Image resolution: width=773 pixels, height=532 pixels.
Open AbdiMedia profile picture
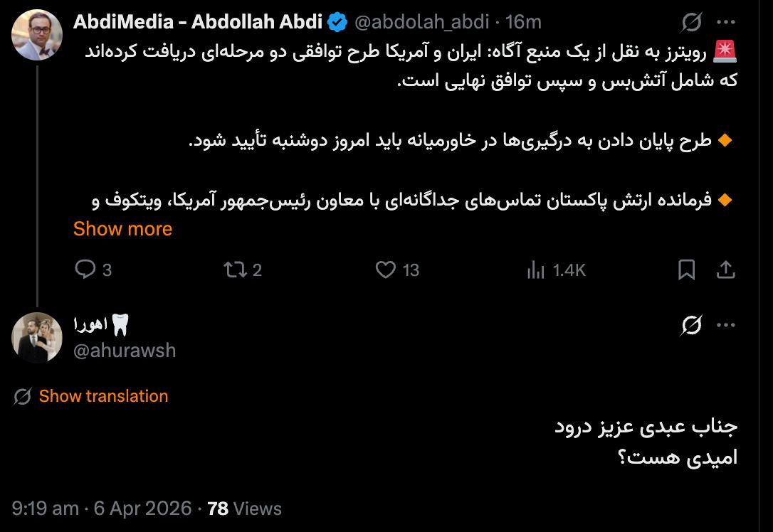pyautogui.click(x=37, y=34)
